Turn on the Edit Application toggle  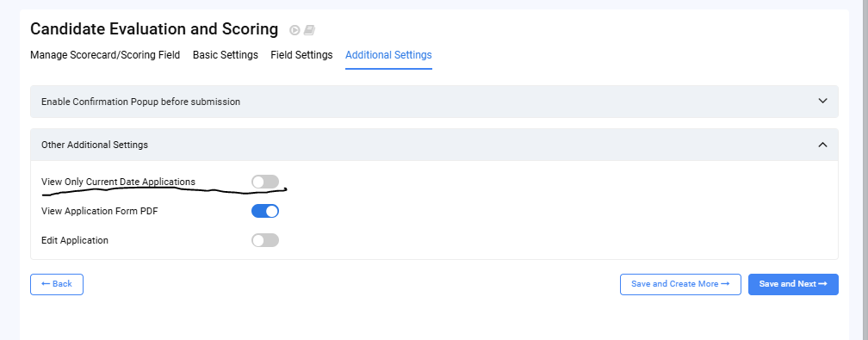(x=265, y=240)
